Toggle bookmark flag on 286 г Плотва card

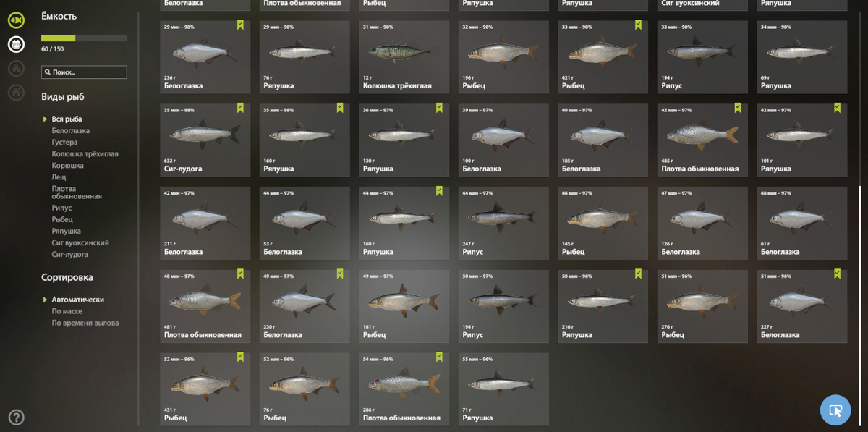click(439, 357)
